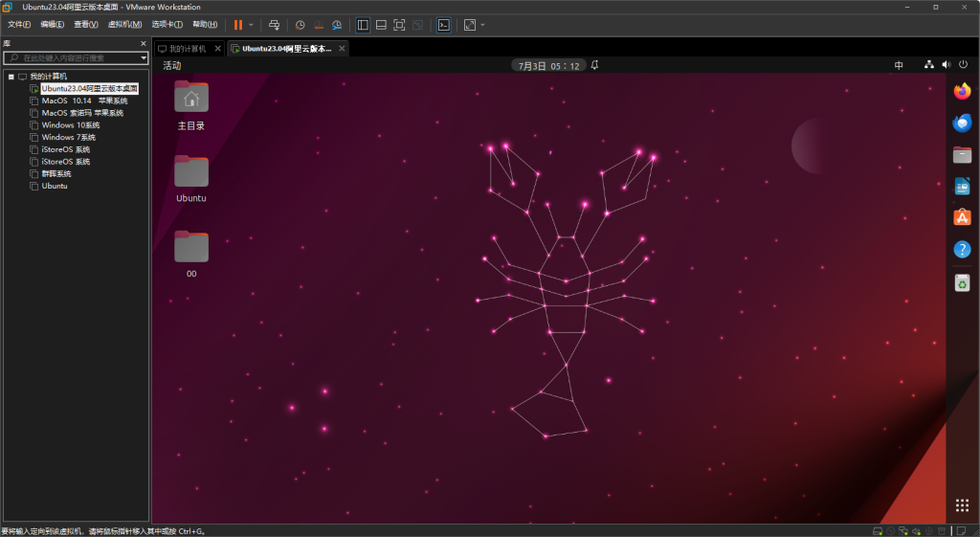
Task: Toggle the library sidebar panel view
Action: pyautogui.click(x=363, y=25)
